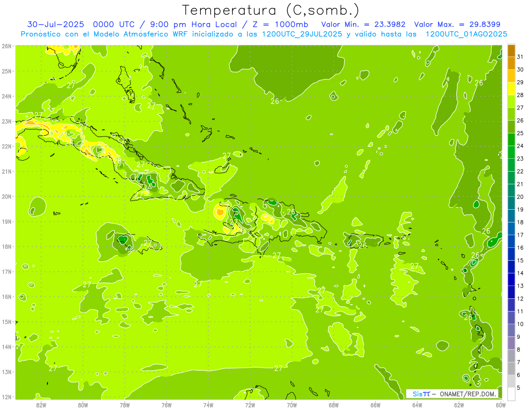Click the '74W' longitude axis label
Image resolution: width=532 pixels, height=411 pixels.
tap(208, 405)
